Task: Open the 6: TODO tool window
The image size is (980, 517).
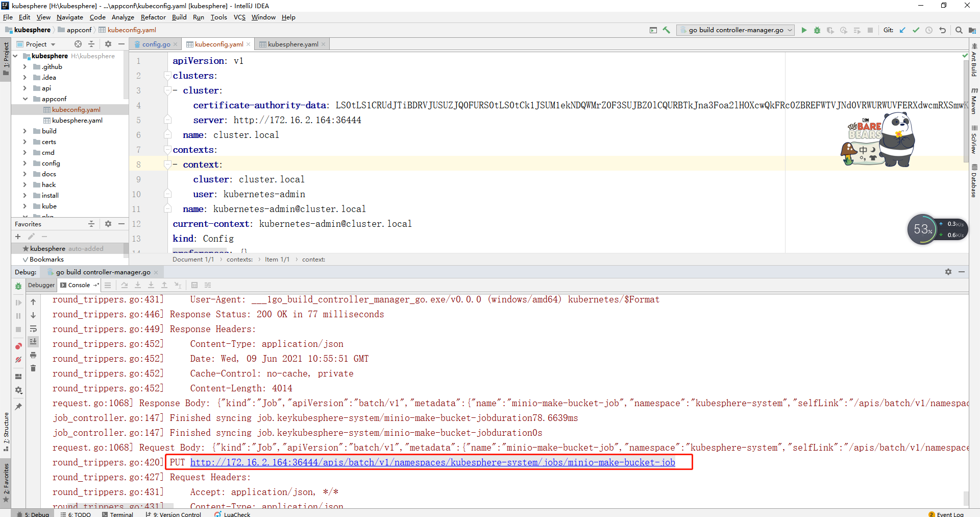Action: coord(76,514)
